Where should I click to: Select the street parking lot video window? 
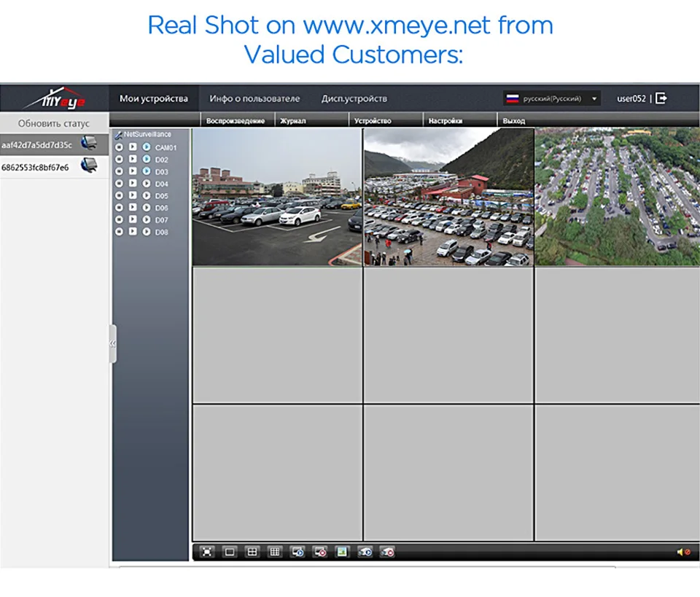tap(277, 198)
